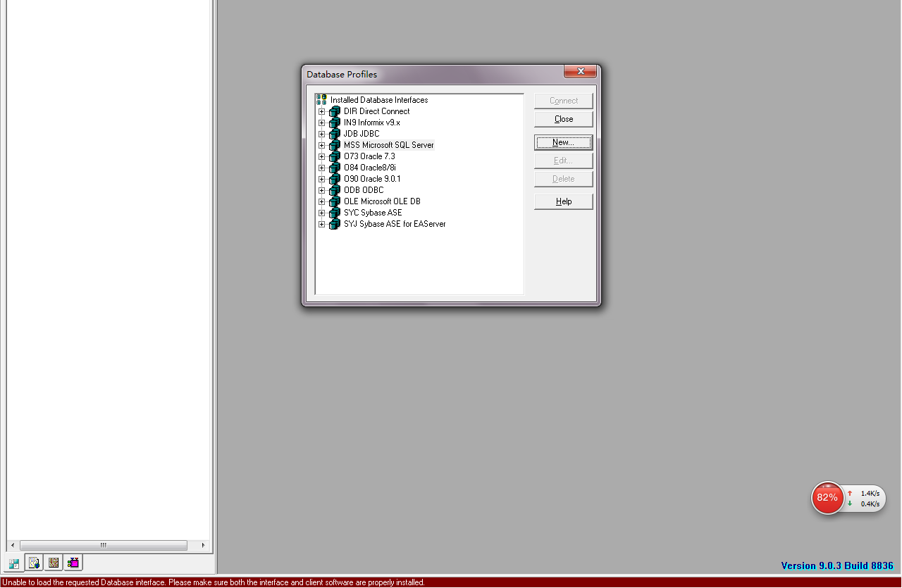This screenshot has width=902, height=588.
Task: Click the Close button in Database Profiles
Action: (564, 119)
